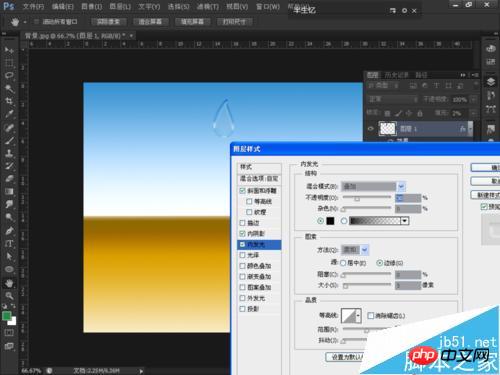Viewport: 500px width, 375px height.
Task: Choose the 居中 center source radio
Action: (x=343, y=263)
